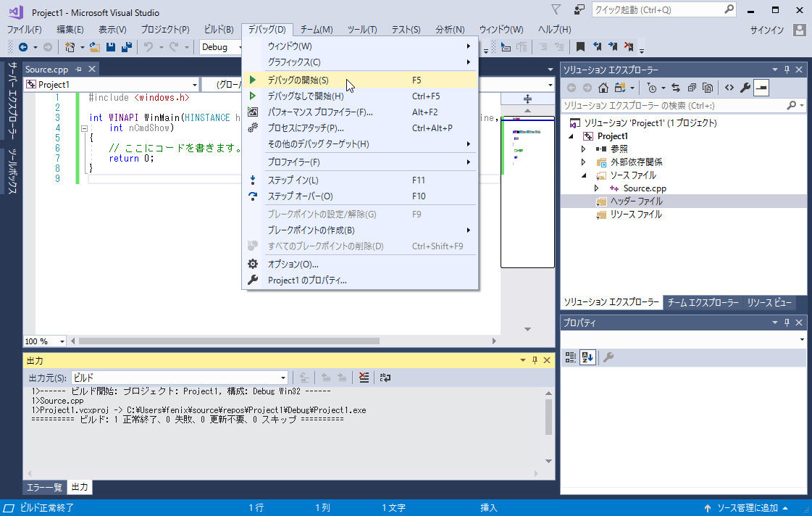Screen dimensions: 812x516
Task: Expand the Source.cpp tree node
Action: click(x=597, y=188)
